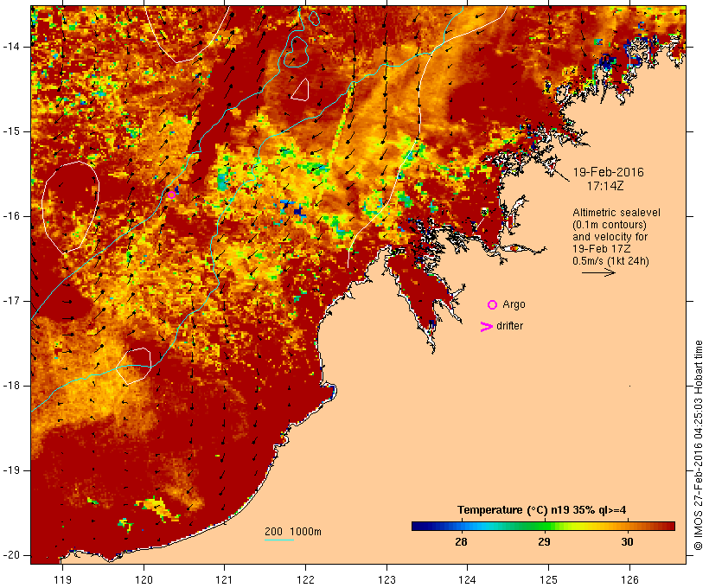709x588 pixels.
Task: Click the Argo float marker on the map
Action: tap(171, 195)
